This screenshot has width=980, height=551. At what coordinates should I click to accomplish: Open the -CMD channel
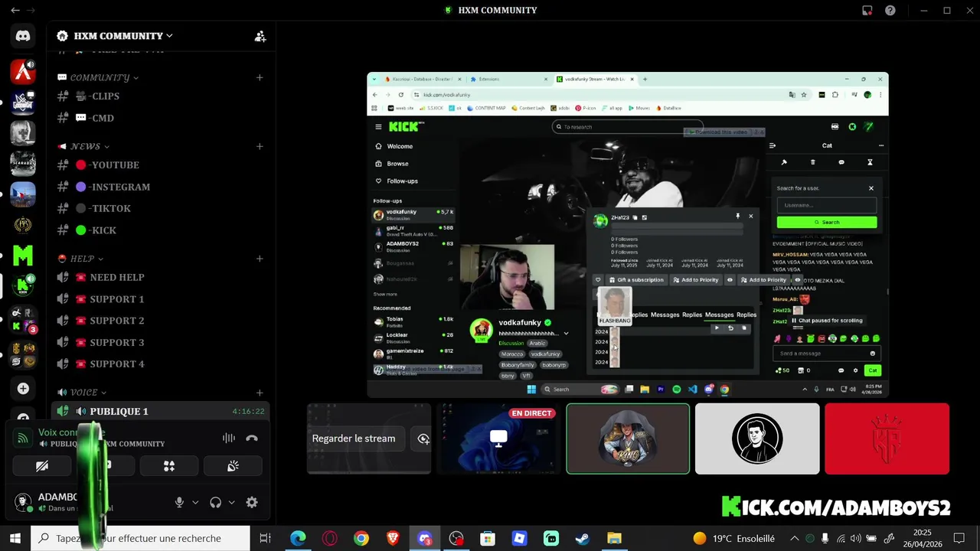tap(161, 119)
